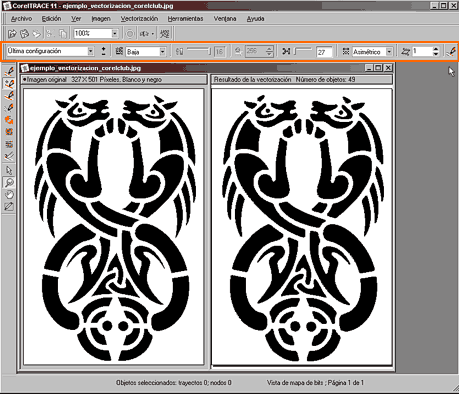Select the pen tool with hatch lines

coord(9,108)
